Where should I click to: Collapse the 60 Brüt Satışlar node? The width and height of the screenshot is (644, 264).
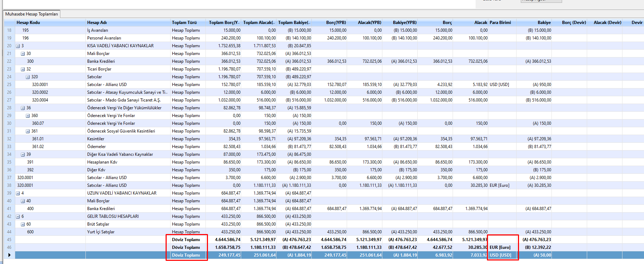point(23,224)
